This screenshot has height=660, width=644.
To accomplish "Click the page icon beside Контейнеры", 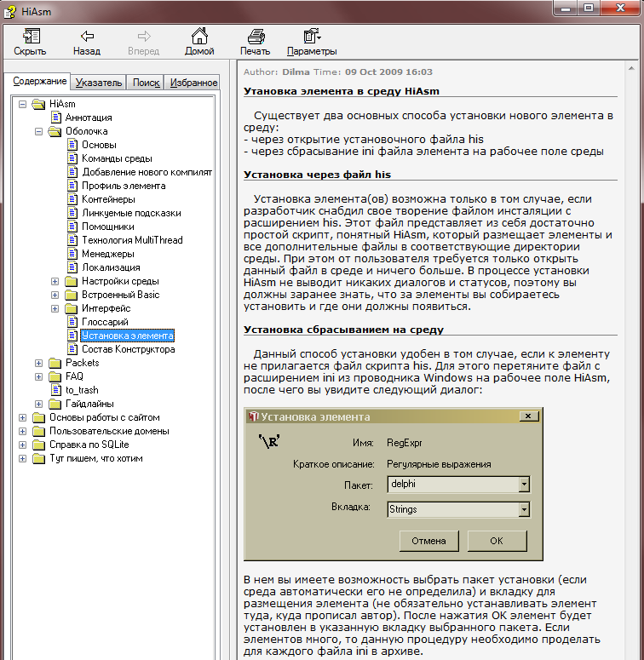I will coord(72,199).
